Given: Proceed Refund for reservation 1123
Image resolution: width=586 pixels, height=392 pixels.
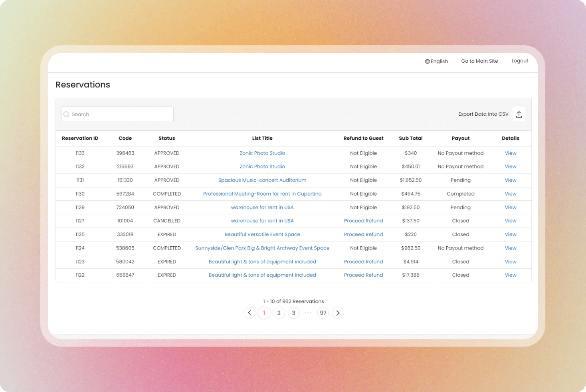Looking at the screenshot, I should point(363,262).
